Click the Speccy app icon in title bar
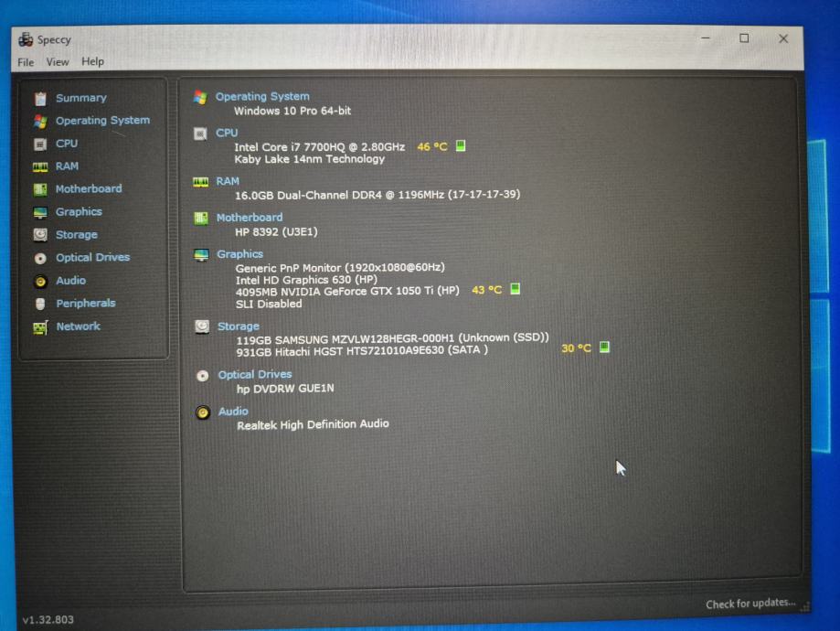 [26, 39]
